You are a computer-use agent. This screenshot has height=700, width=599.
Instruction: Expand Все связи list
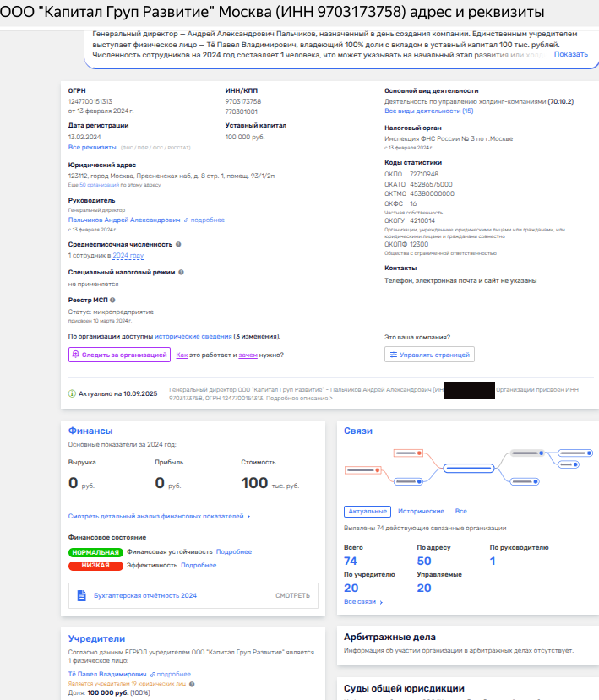363,602
